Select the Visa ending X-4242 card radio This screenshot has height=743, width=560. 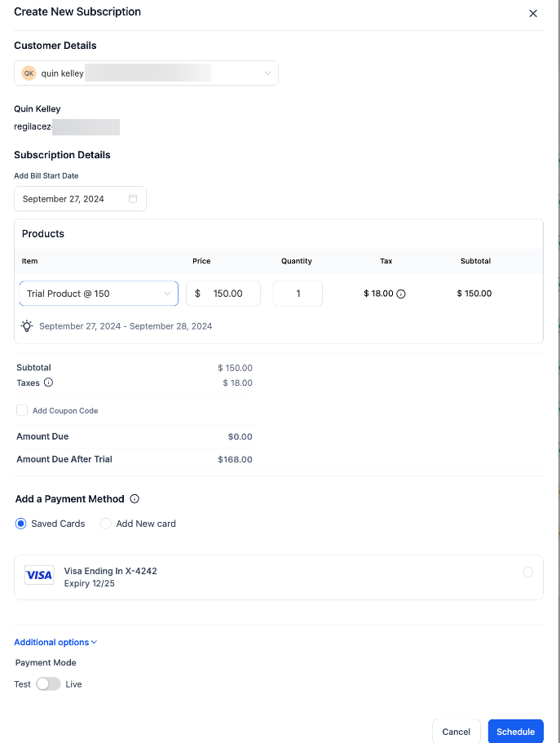click(x=527, y=572)
